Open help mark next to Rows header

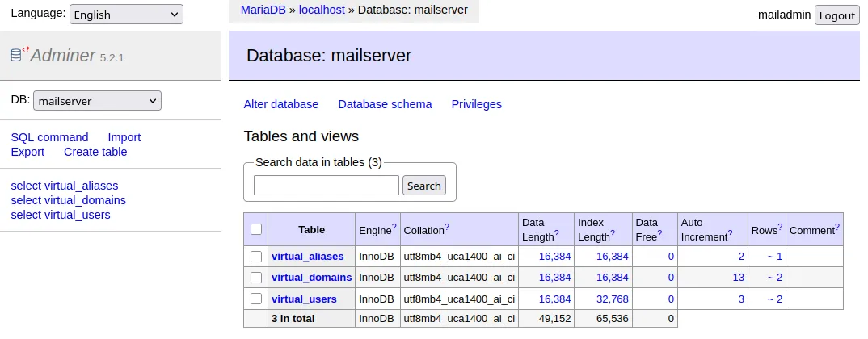pos(780,228)
